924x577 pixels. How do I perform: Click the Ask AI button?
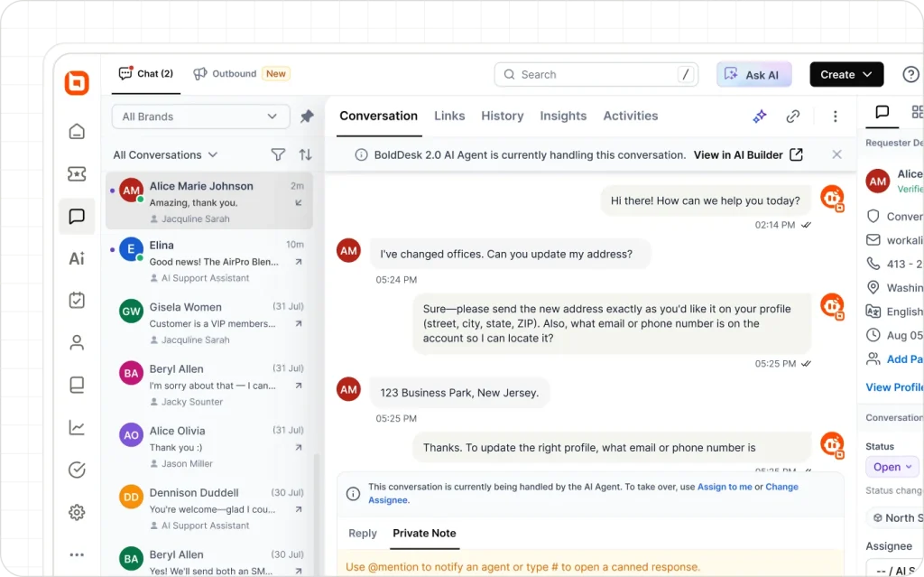[x=753, y=74]
